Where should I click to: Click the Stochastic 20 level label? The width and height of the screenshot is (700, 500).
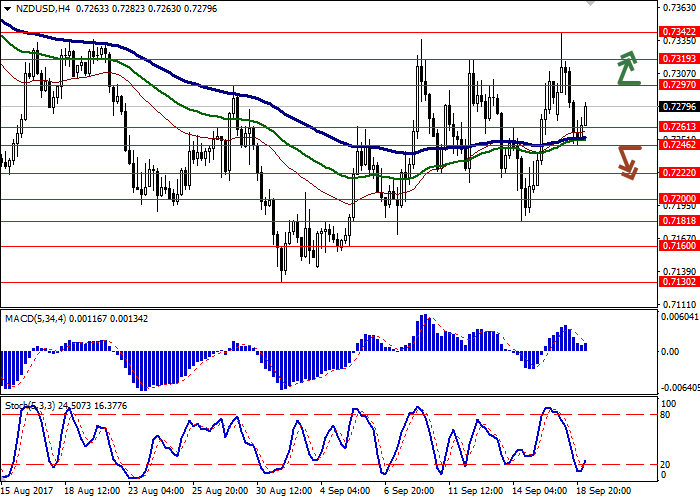pyautogui.click(x=665, y=465)
